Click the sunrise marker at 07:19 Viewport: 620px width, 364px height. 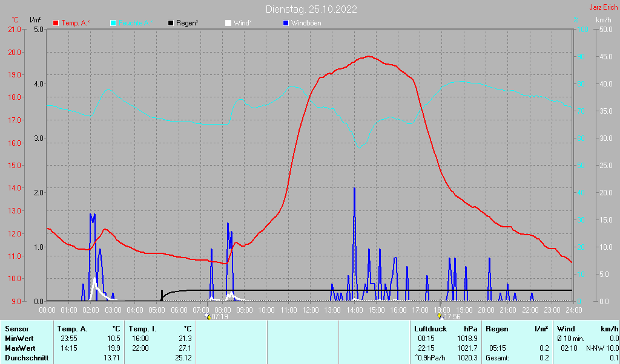tap(208, 316)
